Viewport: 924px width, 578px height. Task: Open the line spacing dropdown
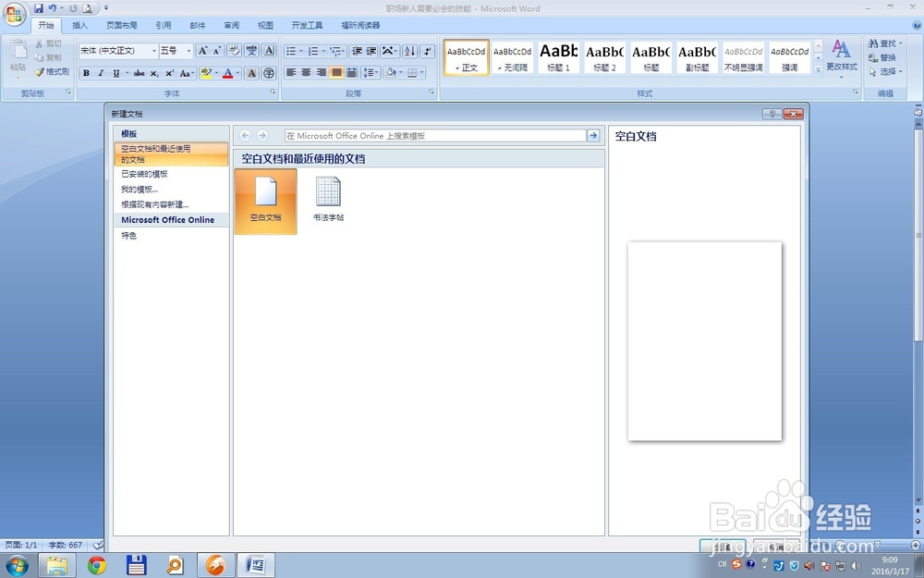tap(371, 72)
